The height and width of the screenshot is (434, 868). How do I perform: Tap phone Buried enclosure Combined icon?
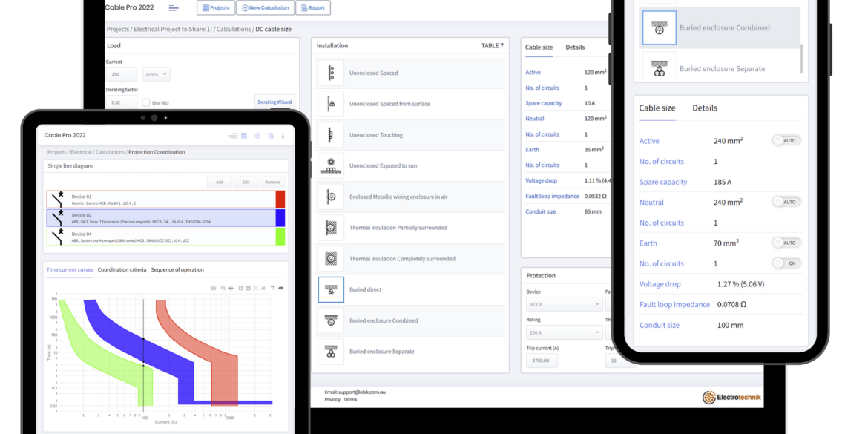click(x=660, y=27)
